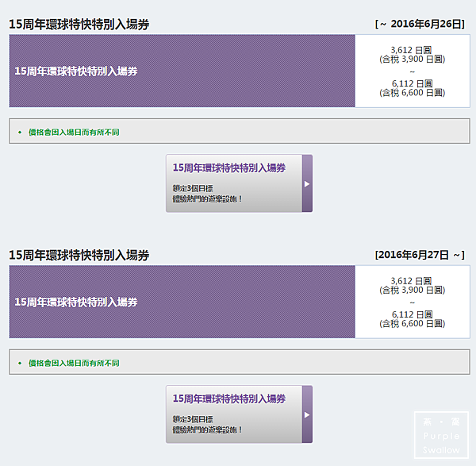476x466 pixels.
Task: Click the arrow icon on the ticket button under the 2016年6月27日~ section
Action: click(307, 414)
